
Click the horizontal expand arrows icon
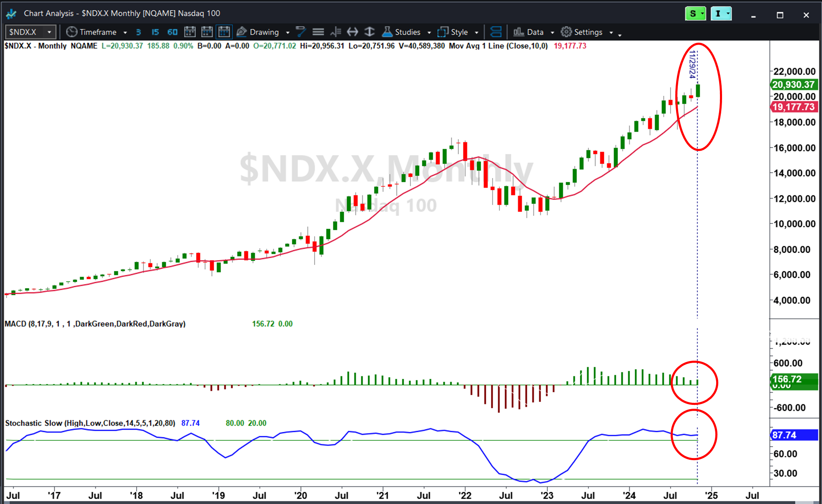[352, 32]
